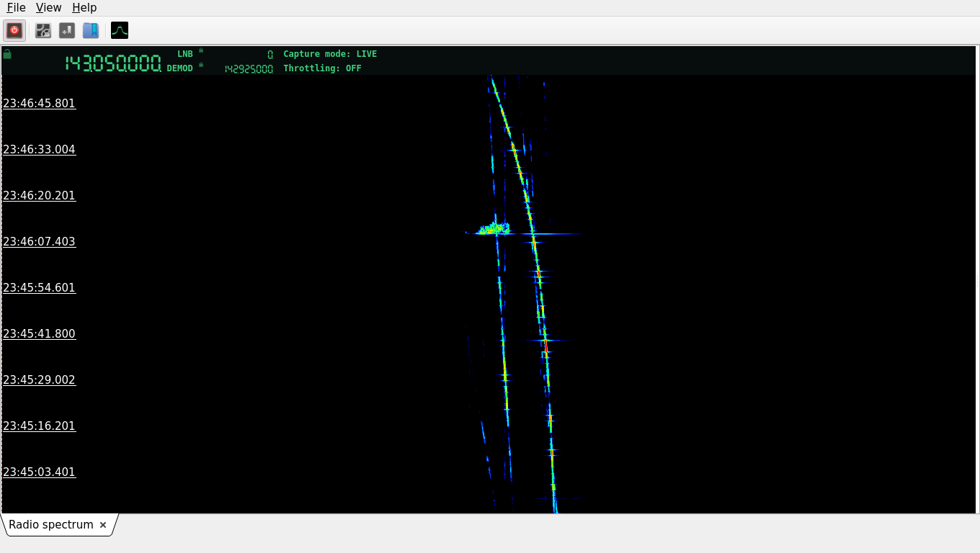Toggle the small lock next to DEMOD
Image resolution: width=980 pixels, height=553 pixels.
201,65
